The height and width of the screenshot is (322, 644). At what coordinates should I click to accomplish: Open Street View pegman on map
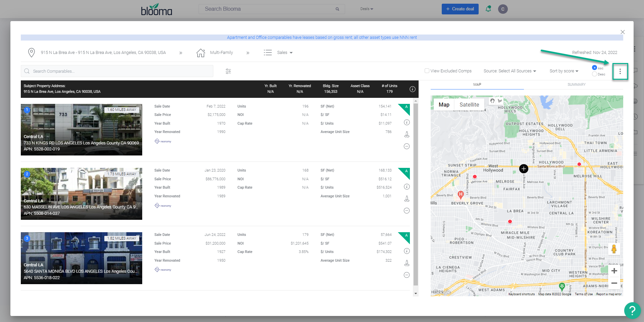coord(614,249)
